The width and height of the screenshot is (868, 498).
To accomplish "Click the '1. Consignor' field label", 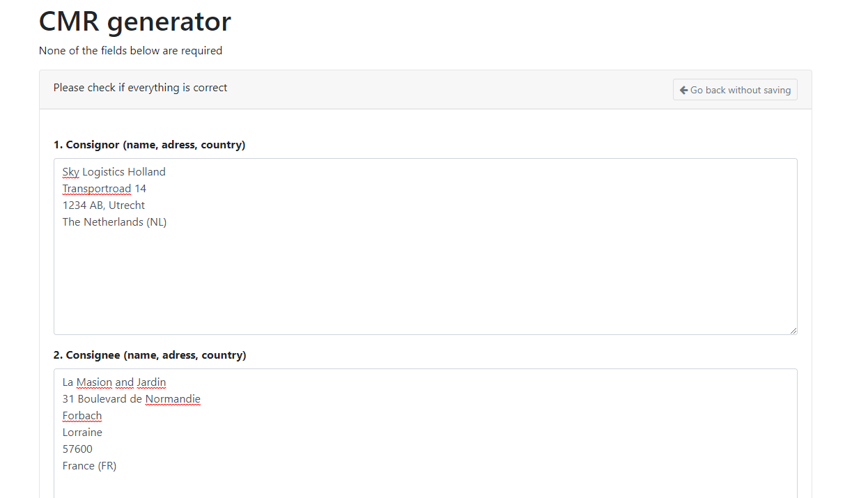I will click(149, 145).
